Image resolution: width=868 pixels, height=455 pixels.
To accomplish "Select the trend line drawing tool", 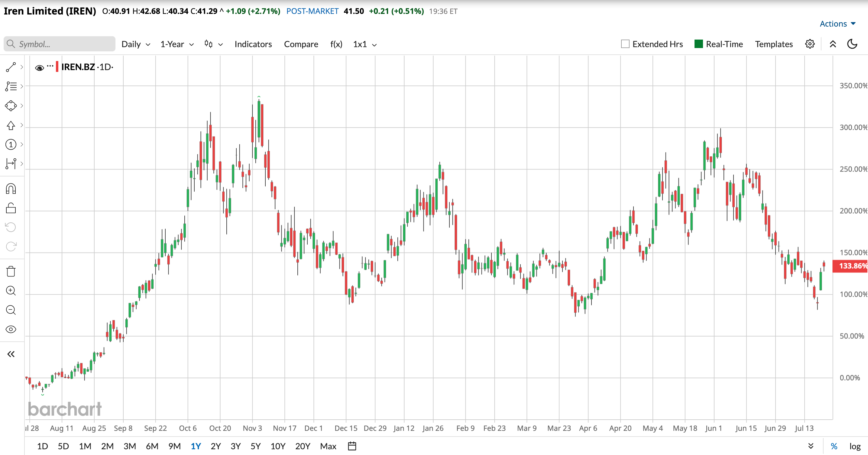I will (11, 67).
